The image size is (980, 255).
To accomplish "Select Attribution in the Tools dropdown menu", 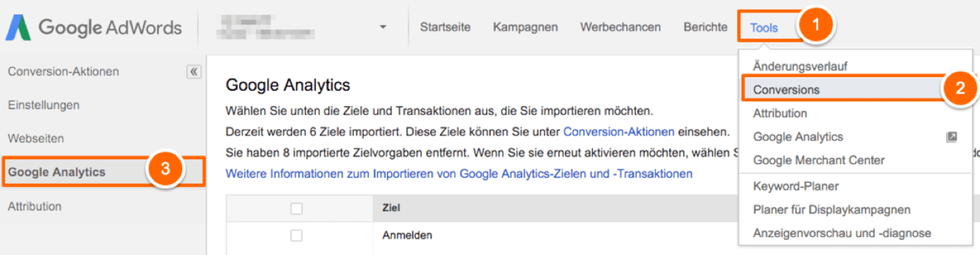I will (780, 113).
